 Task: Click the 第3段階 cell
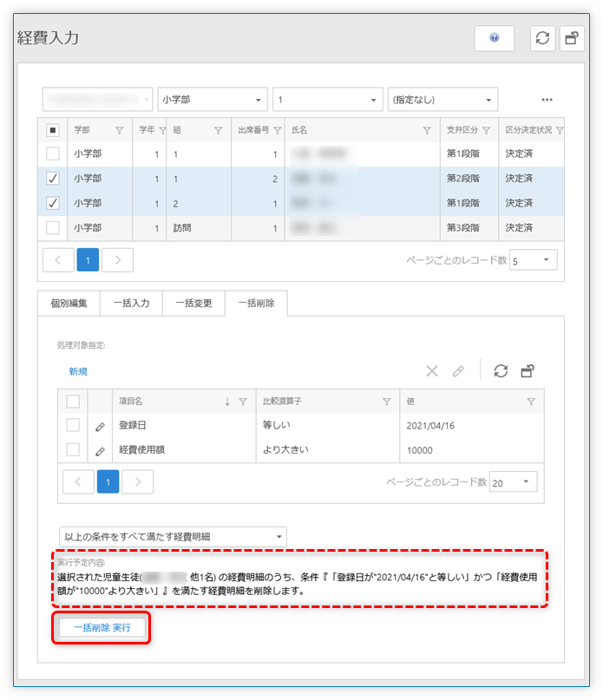pos(469,228)
